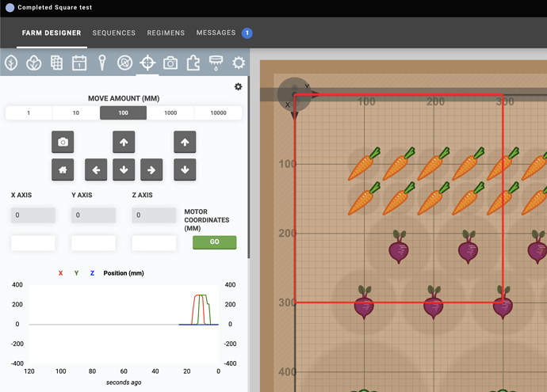
Task: Open the Saved Gardens grid icon
Action: tap(56, 63)
